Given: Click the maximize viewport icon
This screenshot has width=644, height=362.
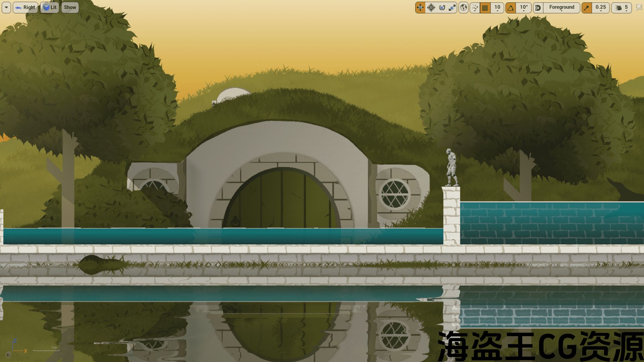Looking at the screenshot, I should click(639, 7).
